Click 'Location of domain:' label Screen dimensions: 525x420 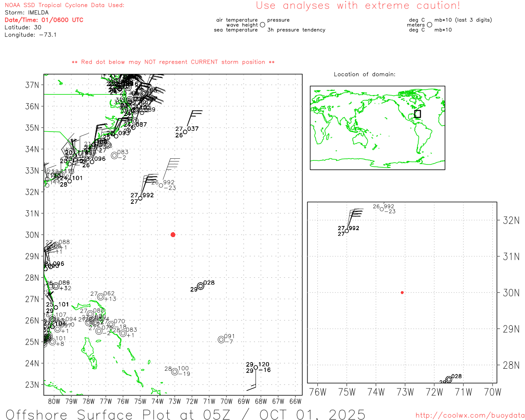click(365, 74)
